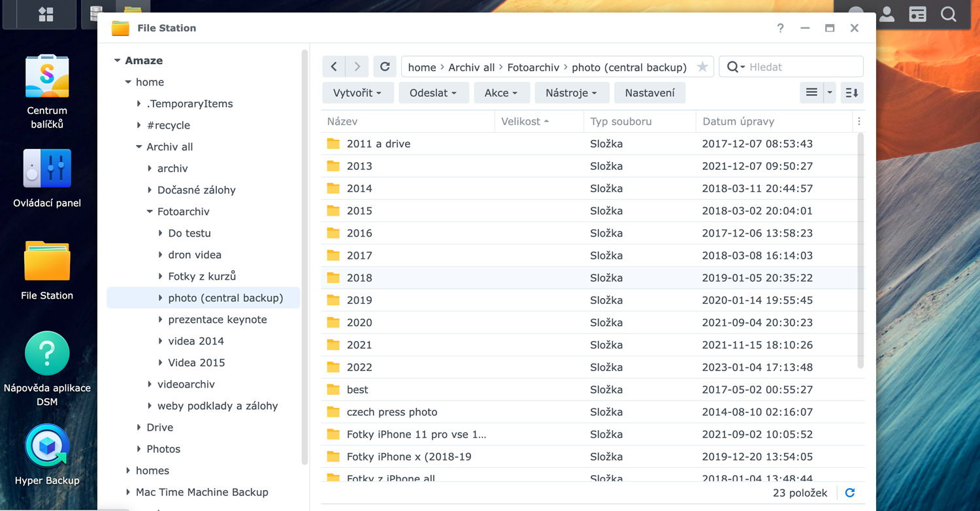The width and height of the screenshot is (980, 511).
Task: Open the Nástroje dropdown menu
Action: tap(571, 93)
